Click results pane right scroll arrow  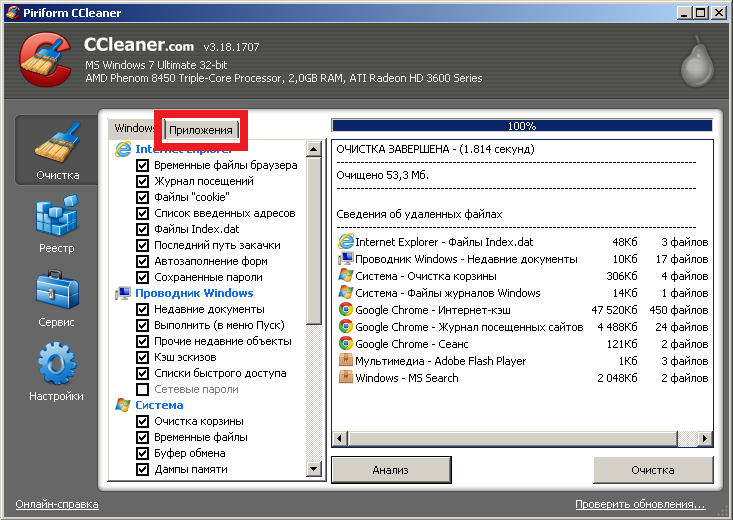click(x=705, y=439)
